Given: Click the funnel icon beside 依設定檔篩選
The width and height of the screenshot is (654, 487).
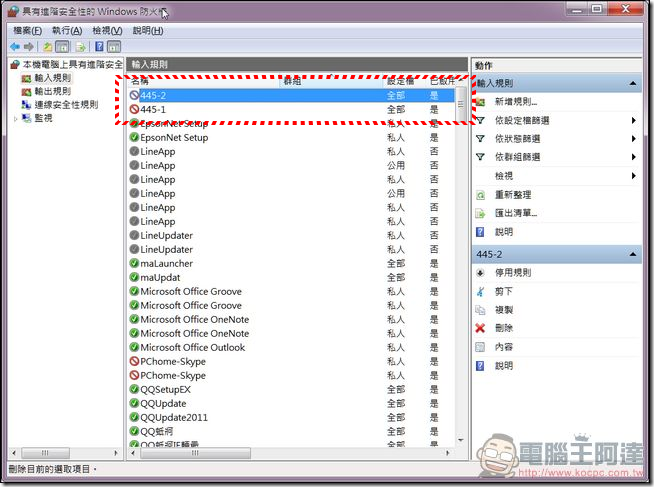Looking at the screenshot, I should 480,120.
